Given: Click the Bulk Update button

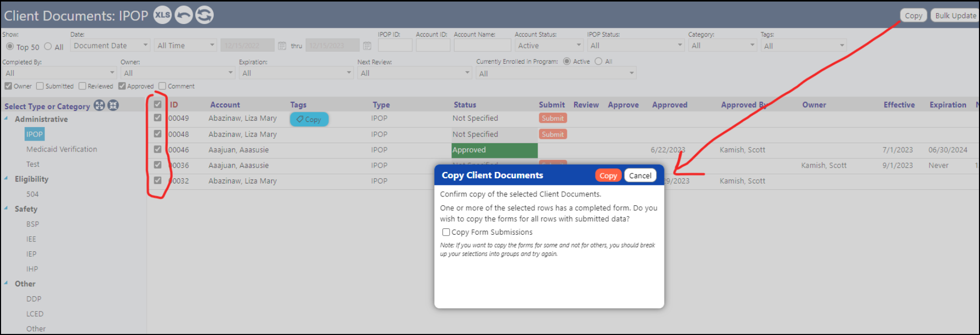Looking at the screenshot, I should click(955, 15).
